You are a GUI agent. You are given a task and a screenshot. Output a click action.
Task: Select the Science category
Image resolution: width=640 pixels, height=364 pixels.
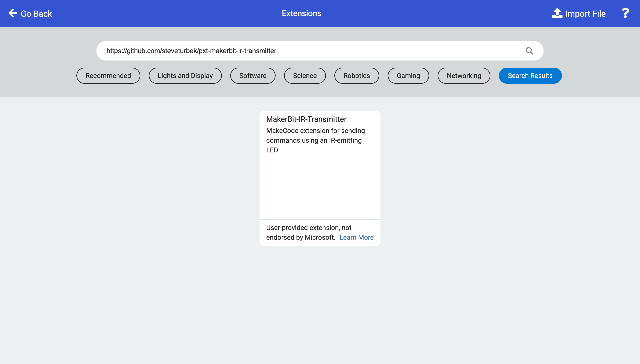point(305,75)
